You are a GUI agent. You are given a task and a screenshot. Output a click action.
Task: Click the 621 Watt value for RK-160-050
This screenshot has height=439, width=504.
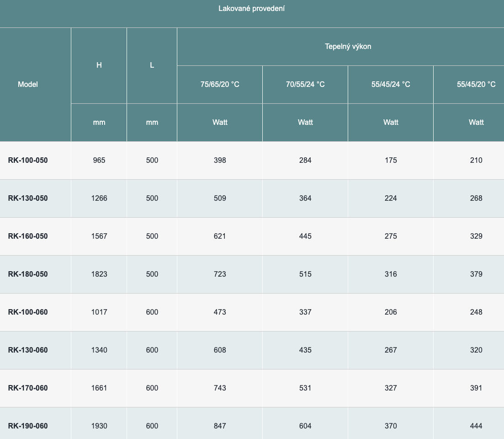(220, 236)
